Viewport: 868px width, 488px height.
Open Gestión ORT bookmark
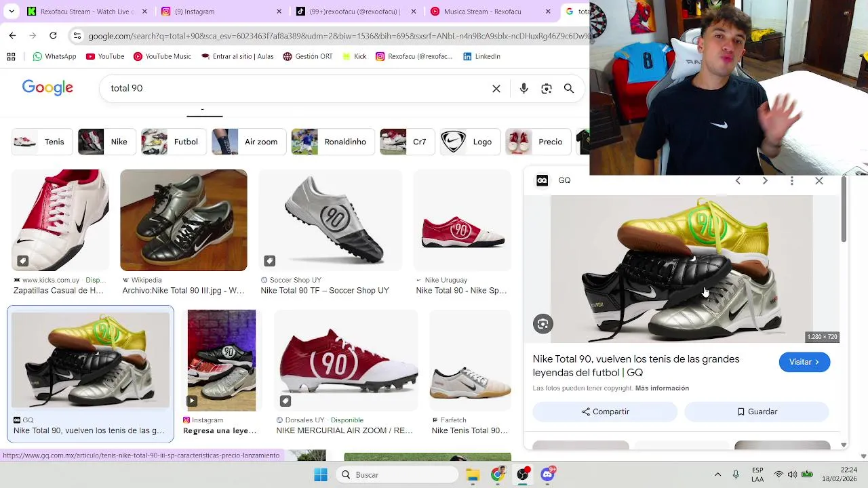click(308, 56)
